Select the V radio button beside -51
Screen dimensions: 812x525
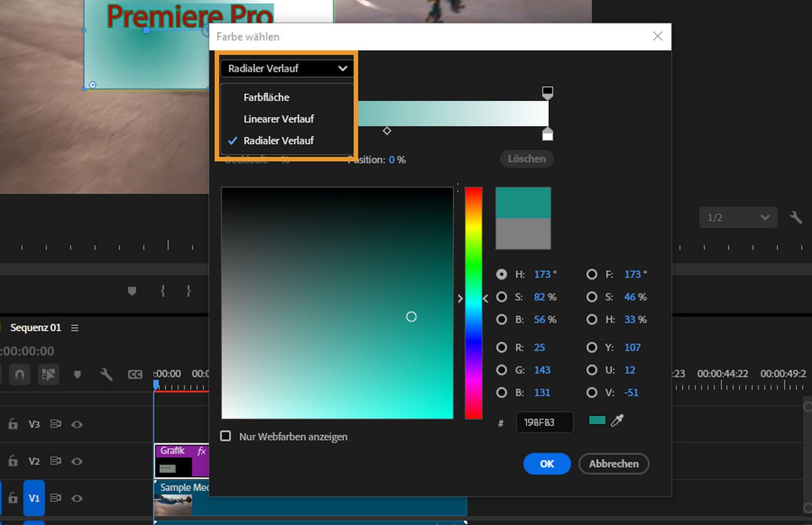pos(592,393)
